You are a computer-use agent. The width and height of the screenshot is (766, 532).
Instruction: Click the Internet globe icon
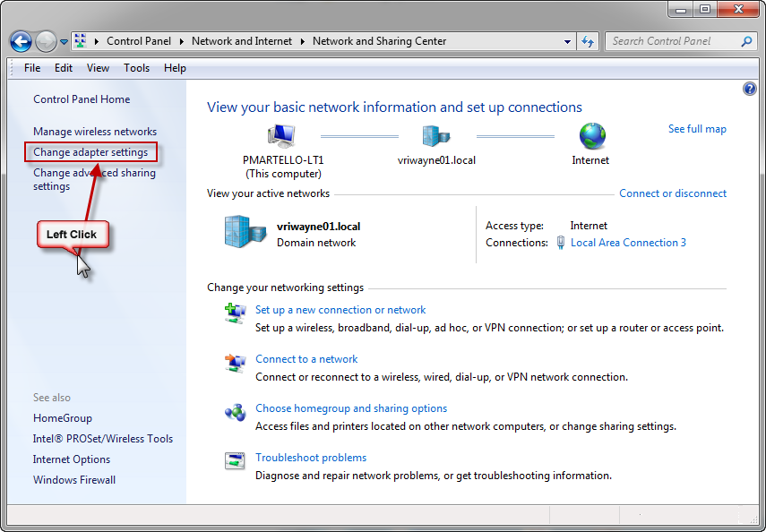[591, 136]
